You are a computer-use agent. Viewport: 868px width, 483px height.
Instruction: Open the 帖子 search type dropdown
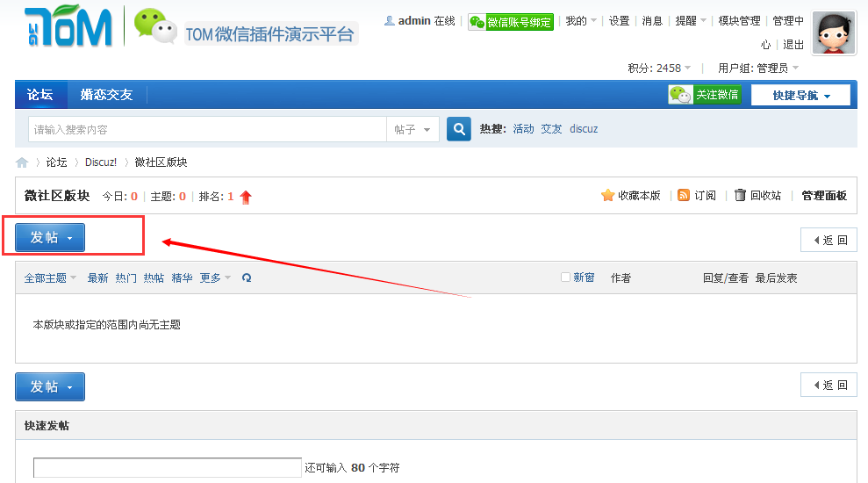click(412, 129)
